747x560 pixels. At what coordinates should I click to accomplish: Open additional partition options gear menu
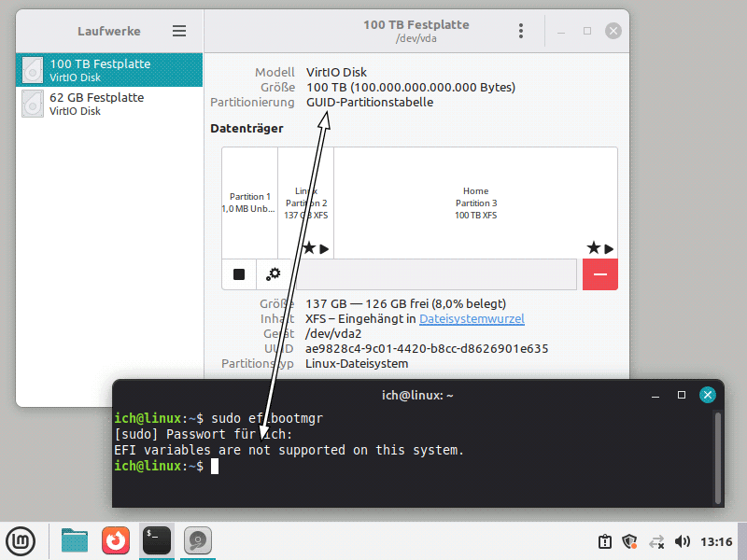coord(274,274)
